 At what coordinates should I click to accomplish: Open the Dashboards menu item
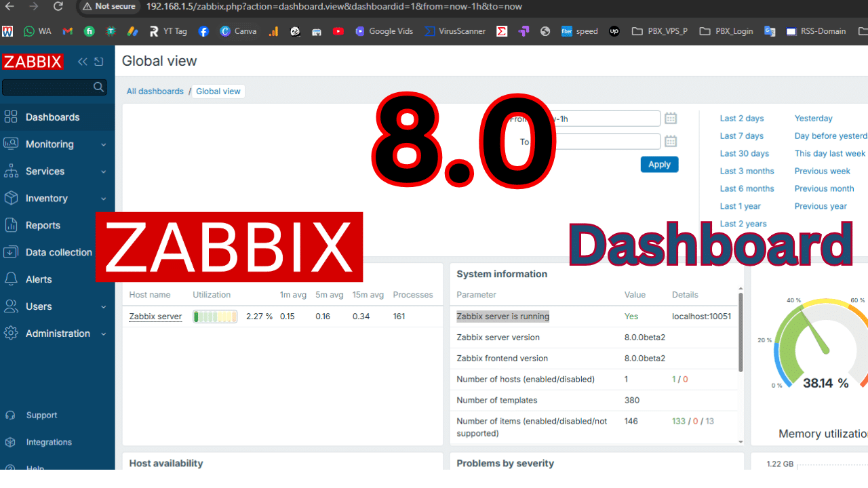point(58,117)
